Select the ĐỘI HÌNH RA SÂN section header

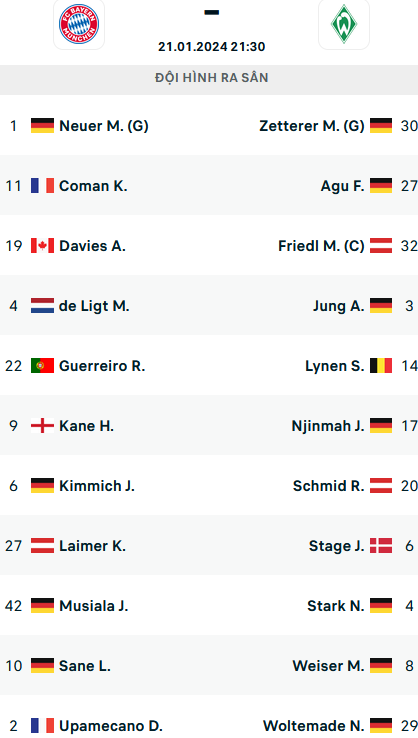pyautogui.click(x=209, y=78)
